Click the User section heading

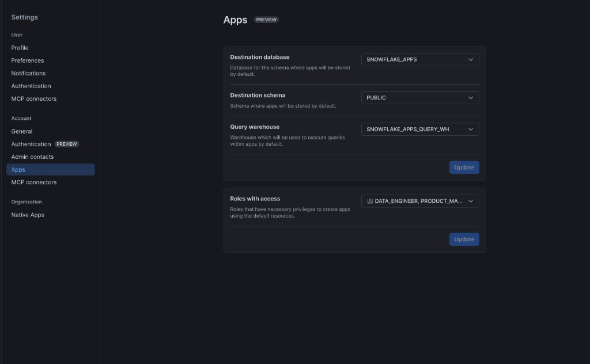coord(17,35)
